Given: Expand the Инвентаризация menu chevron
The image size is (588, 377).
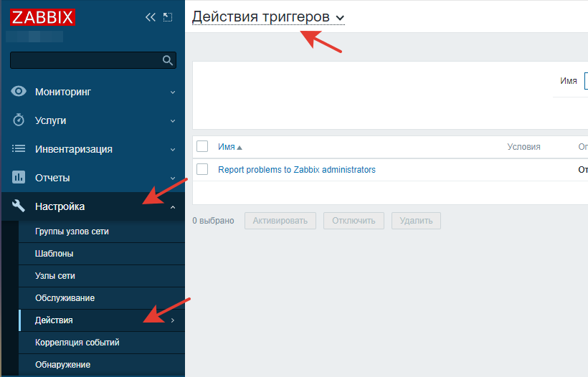Looking at the screenshot, I should pos(173,150).
